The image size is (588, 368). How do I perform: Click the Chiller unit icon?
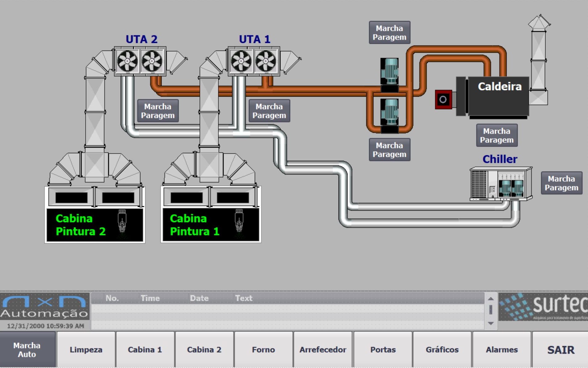click(x=501, y=184)
